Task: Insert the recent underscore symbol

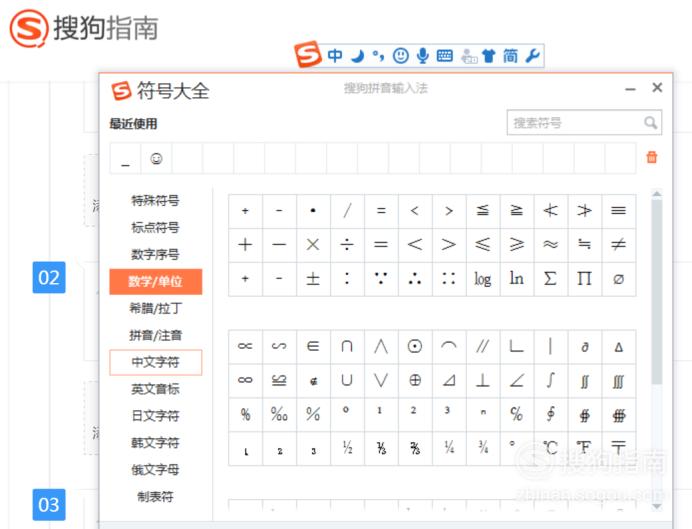Action: [x=125, y=158]
